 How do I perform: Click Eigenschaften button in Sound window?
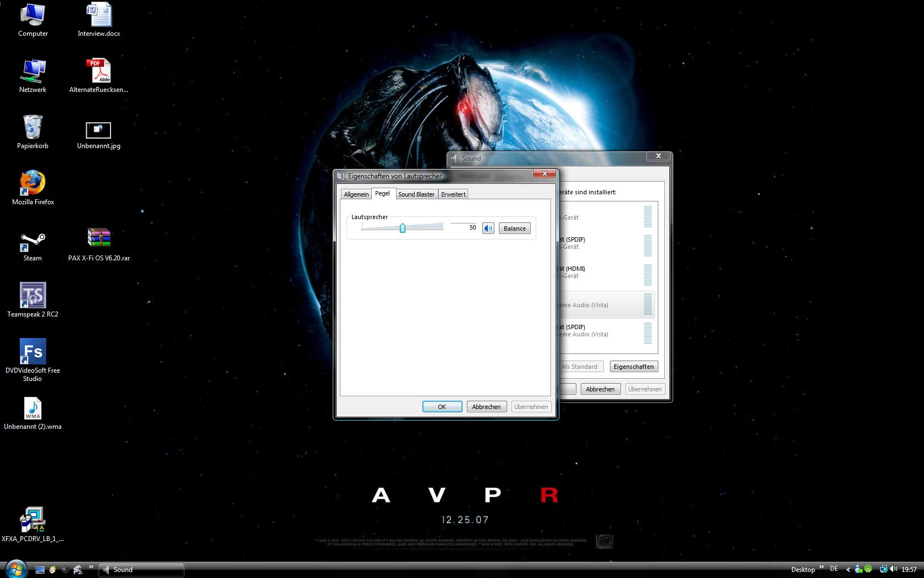click(x=634, y=367)
